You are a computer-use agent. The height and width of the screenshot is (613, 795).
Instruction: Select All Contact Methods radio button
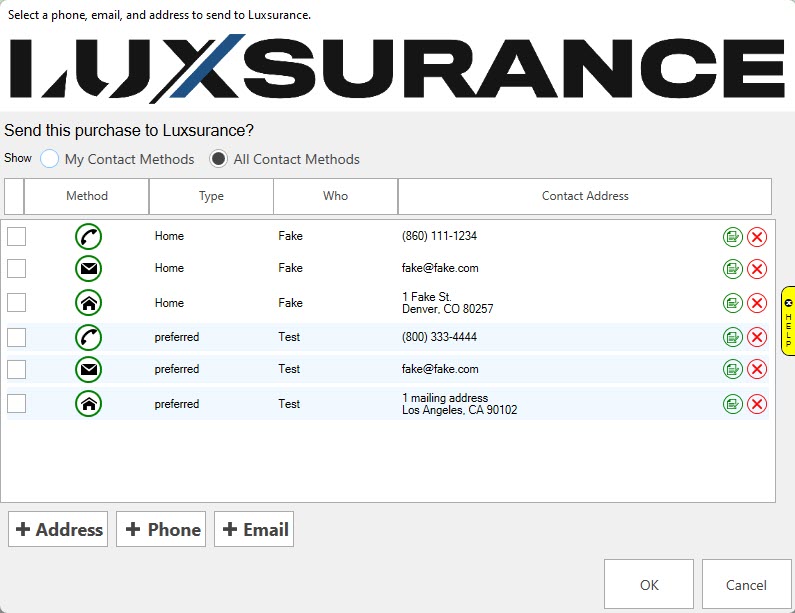pos(218,159)
